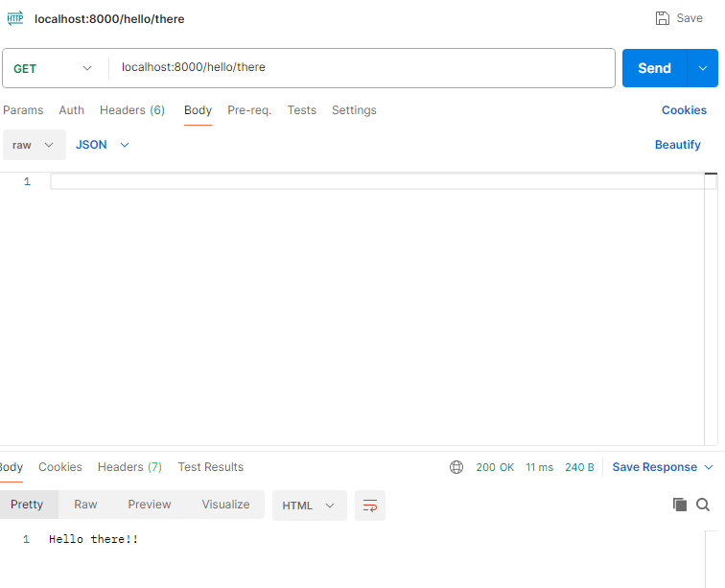Click the Save button label
725x588 pixels.
[x=690, y=18]
